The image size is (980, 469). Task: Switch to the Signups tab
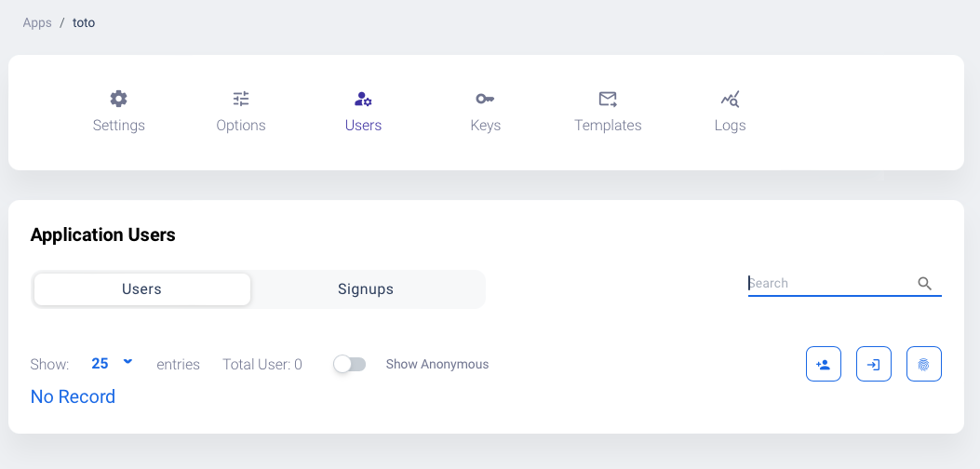(366, 289)
